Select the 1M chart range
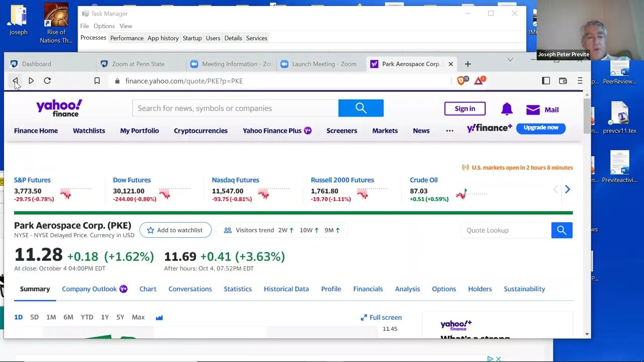 [51, 317]
